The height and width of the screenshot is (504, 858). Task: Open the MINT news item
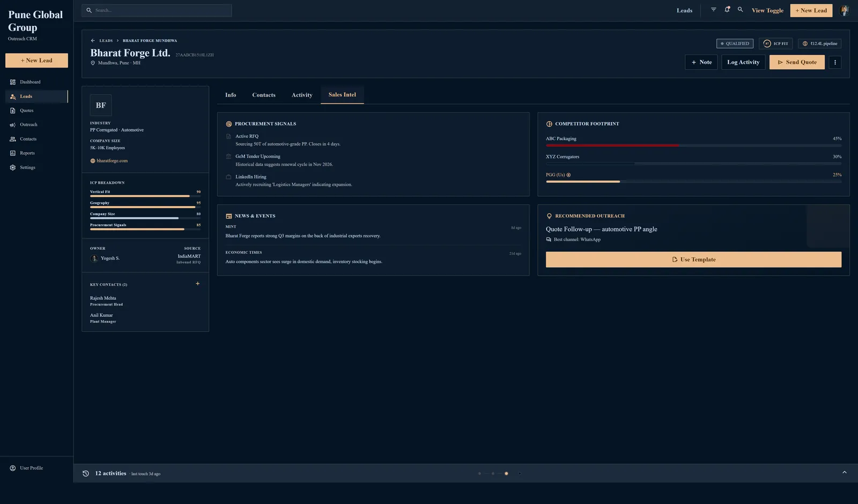pyautogui.click(x=373, y=232)
